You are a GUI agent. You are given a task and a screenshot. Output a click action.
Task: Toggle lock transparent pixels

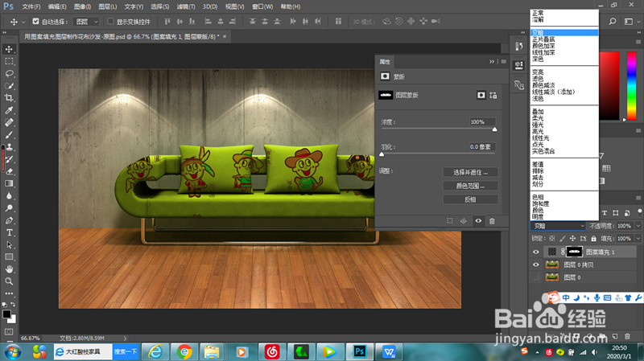[x=552, y=238]
